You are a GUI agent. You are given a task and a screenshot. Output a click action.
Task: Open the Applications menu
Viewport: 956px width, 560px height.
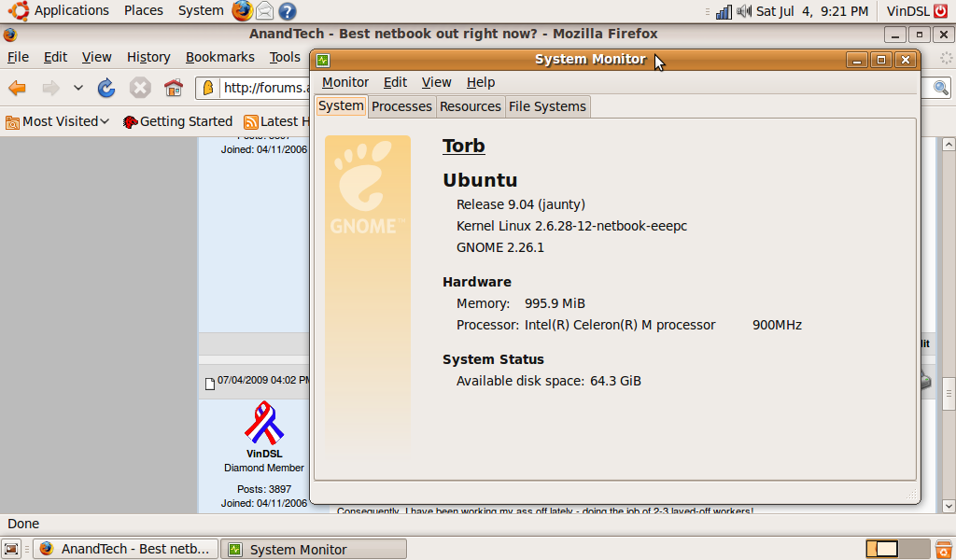60,10
